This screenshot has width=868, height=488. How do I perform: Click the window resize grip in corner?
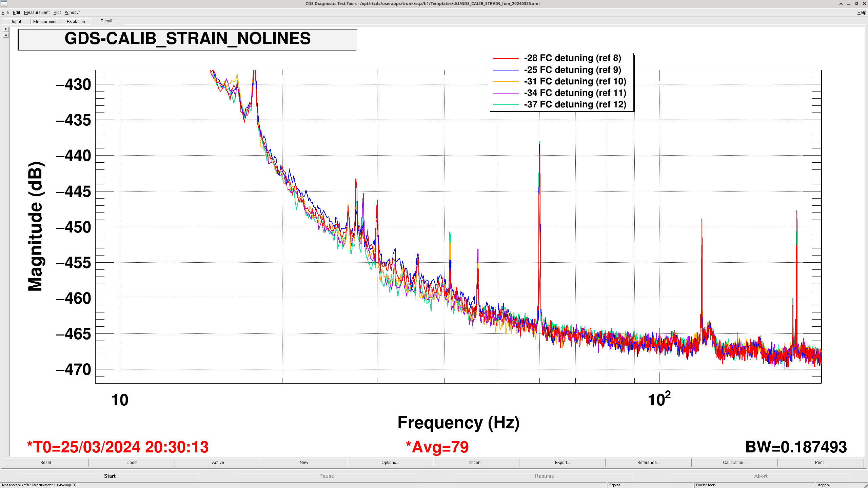[866, 486]
